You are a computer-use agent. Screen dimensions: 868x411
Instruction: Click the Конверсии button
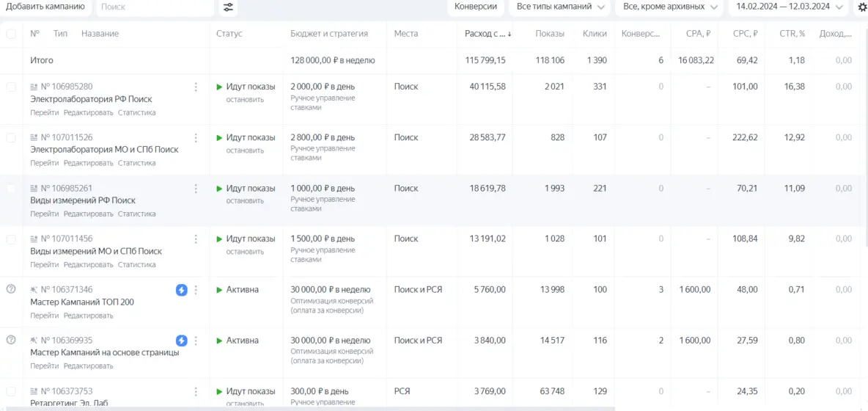pyautogui.click(x=476, y=7)
